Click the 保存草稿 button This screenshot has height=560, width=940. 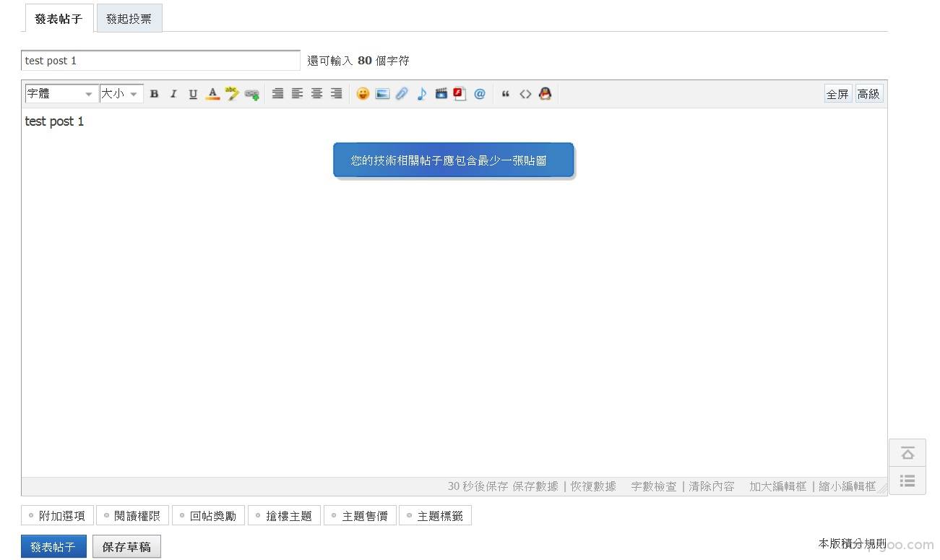coord(126,547)
